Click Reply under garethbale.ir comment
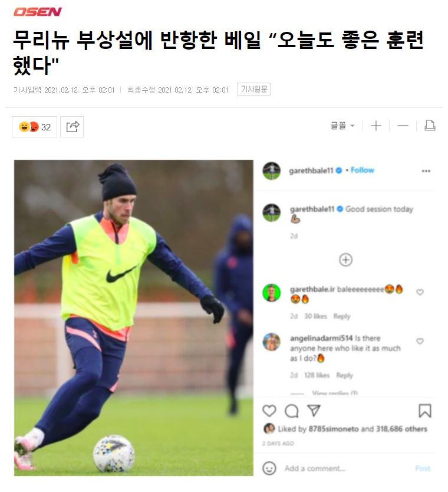This screenshot has height=492, width=448. [342, 316]
